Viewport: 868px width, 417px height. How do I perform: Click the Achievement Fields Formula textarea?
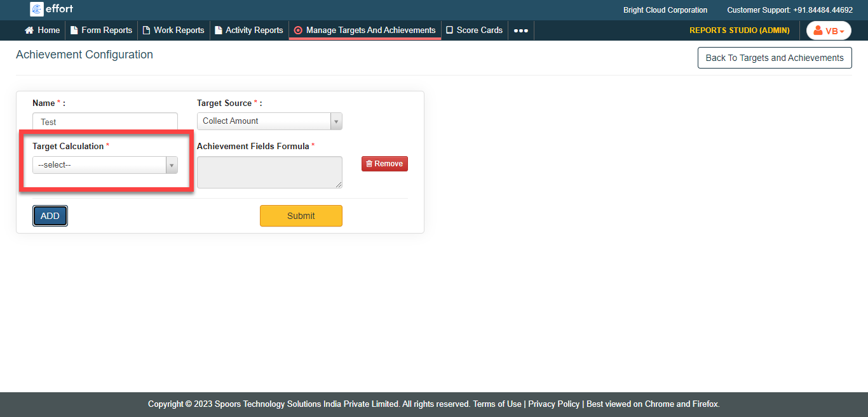269,172
